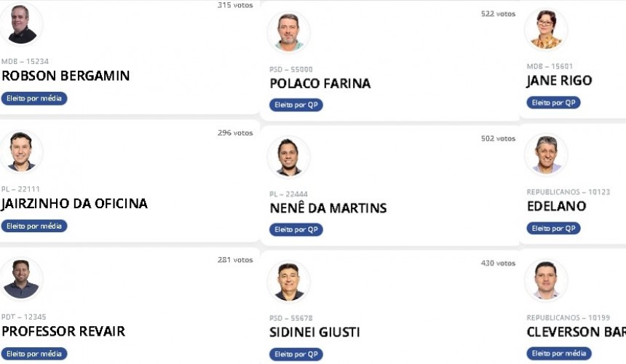Screen dimensions: 626x364
Task: Click Eleito por média badge under Robson Bergamin
Action: point(34,98)
